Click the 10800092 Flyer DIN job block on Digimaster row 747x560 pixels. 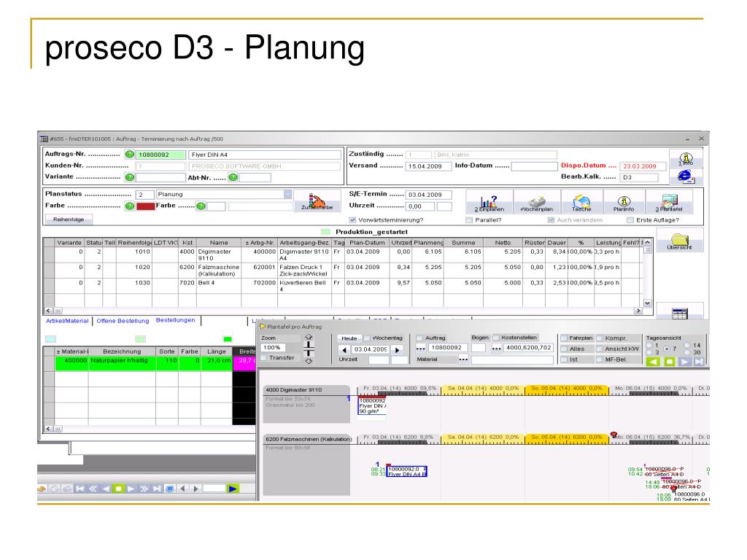pos(372,406)
